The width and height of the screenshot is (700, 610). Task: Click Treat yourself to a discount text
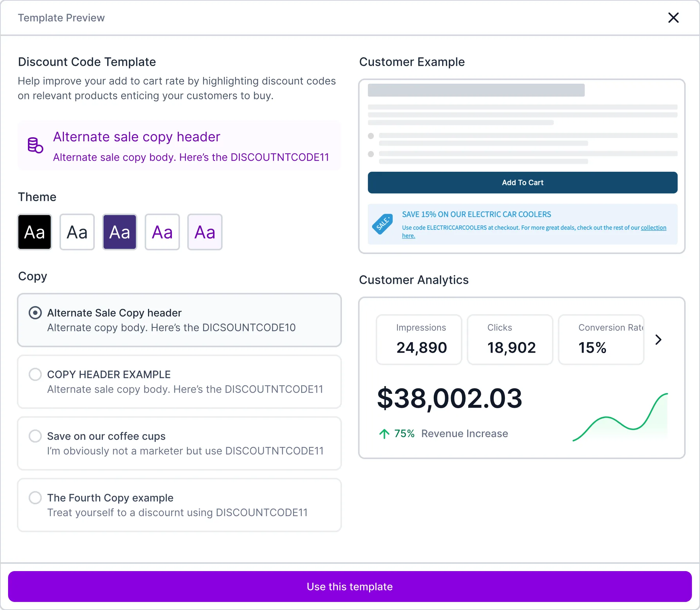[177, 512]
